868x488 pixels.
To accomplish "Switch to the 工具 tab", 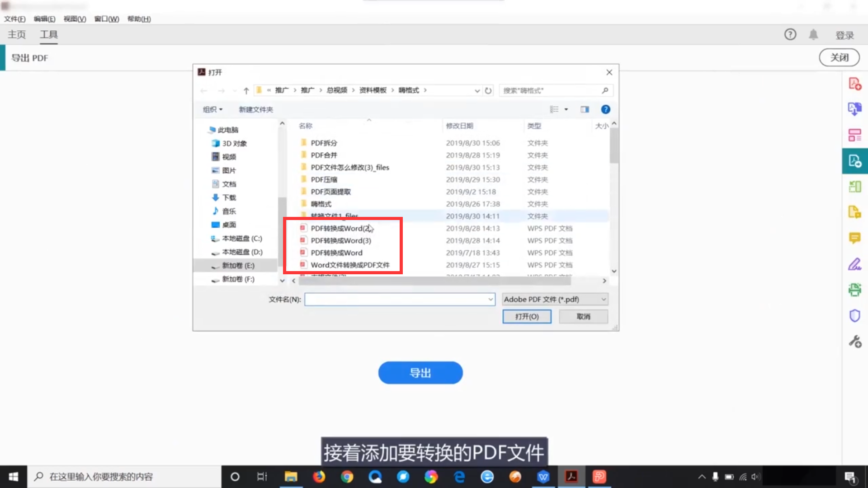I will tap(48, 34).
